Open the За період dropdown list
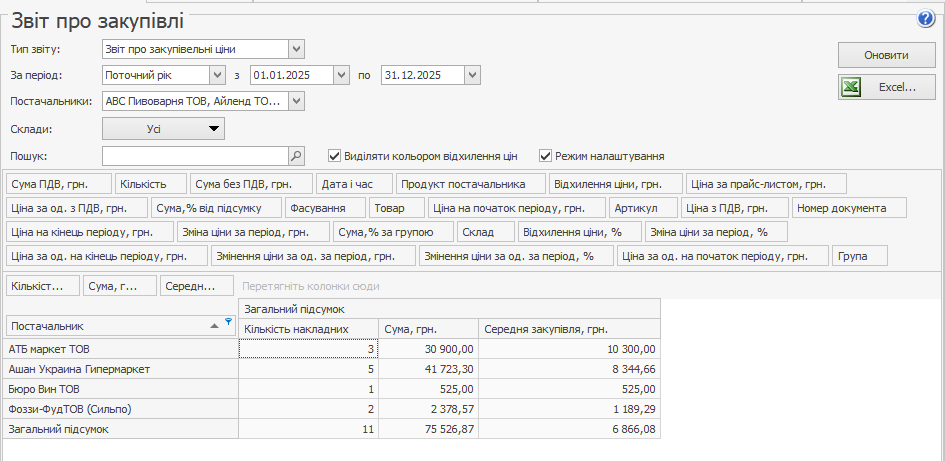This screenshot has height=461, width=945. point(217,75)
